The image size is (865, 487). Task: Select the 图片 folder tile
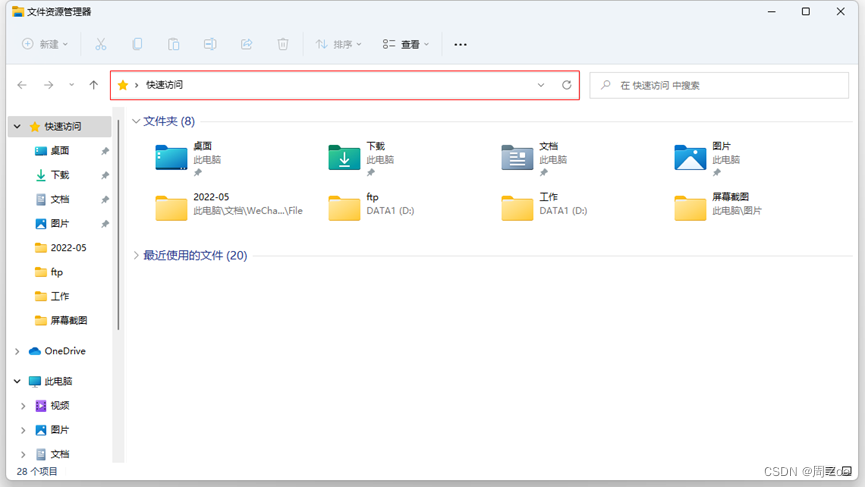pos(708,158)
